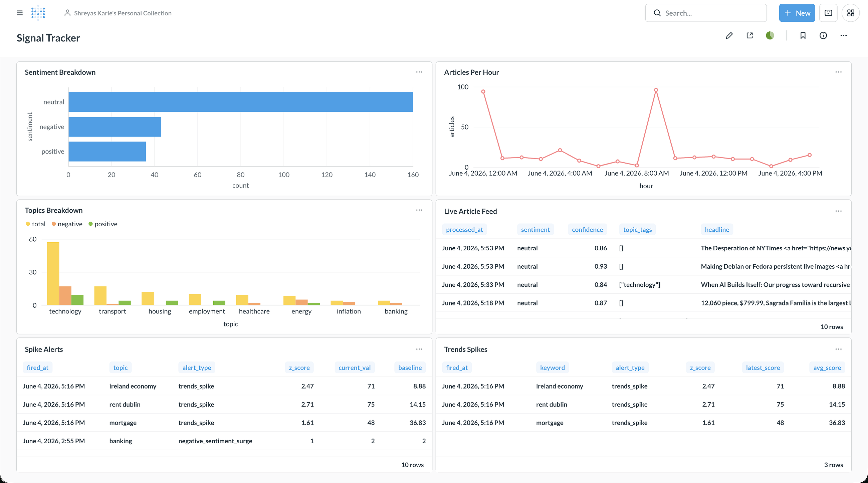This screenshot has height=483, width=868.
Task: Sort Spike Alerts by current_val
Action: (355, 368)
